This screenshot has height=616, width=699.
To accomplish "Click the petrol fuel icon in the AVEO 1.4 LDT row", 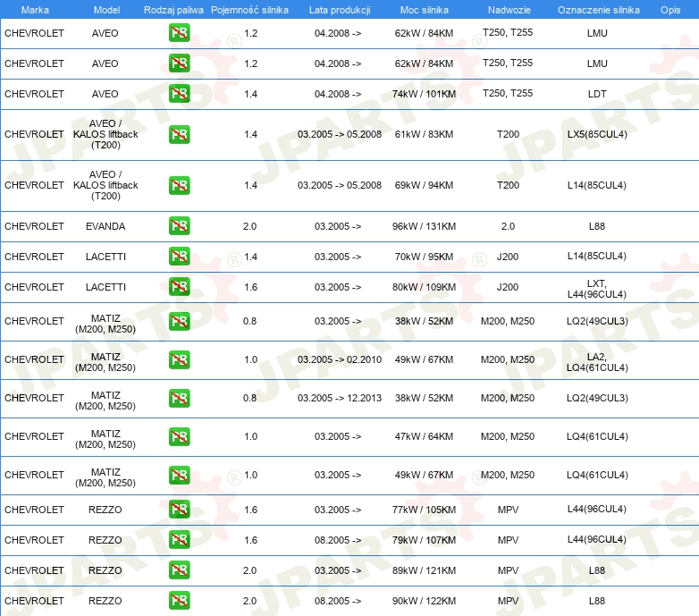I will (179, 94).
